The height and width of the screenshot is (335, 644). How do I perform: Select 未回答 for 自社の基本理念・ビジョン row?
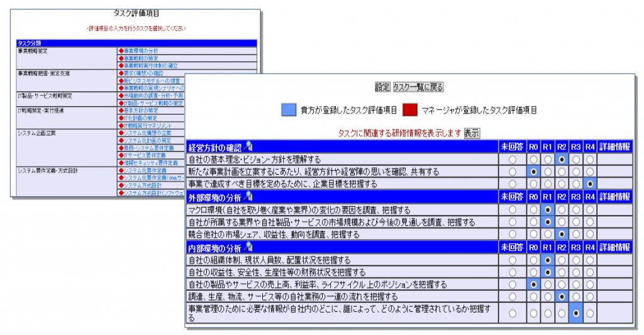point(512,160)
